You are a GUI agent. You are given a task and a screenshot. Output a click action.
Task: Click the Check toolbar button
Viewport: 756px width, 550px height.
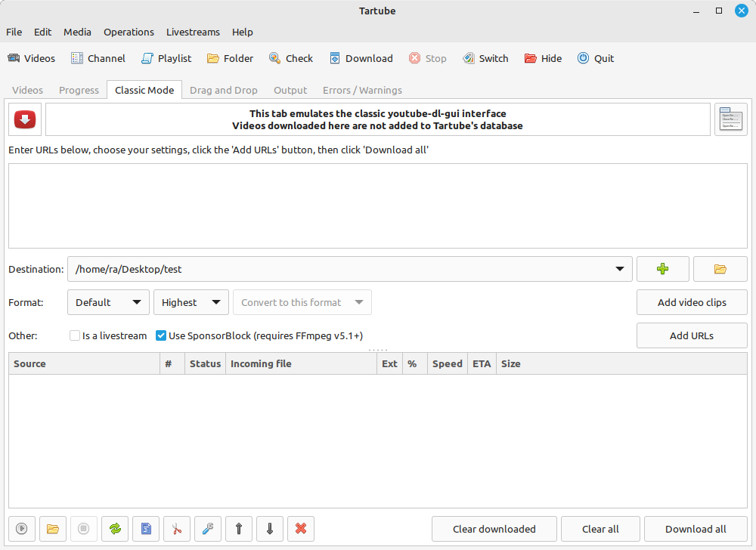[291, 58]
